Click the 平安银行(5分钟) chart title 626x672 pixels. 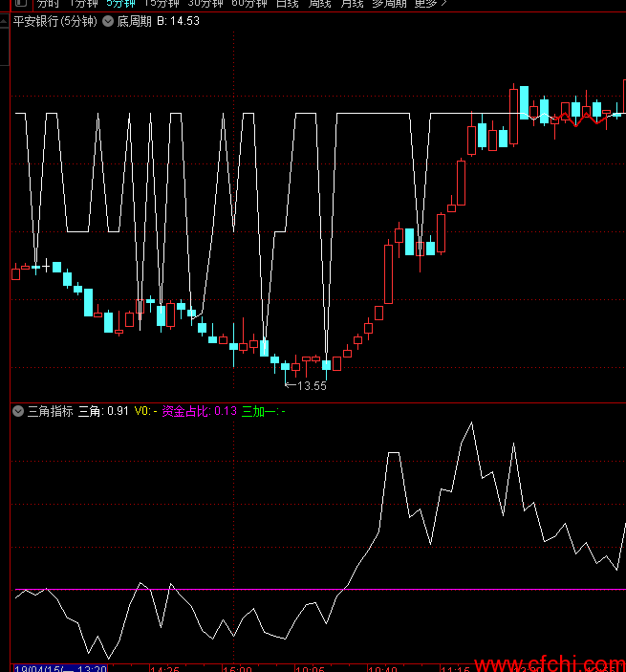(x=55, y=21)
